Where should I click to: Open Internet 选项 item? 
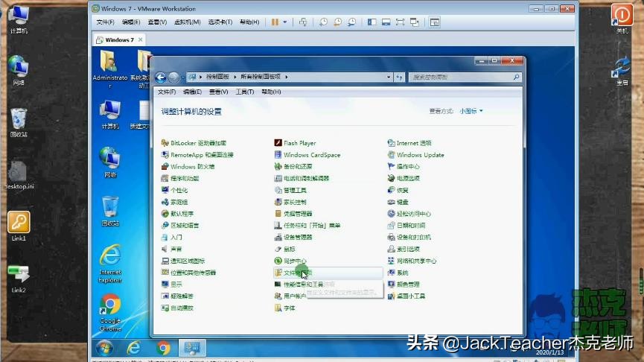coord(409,143)
